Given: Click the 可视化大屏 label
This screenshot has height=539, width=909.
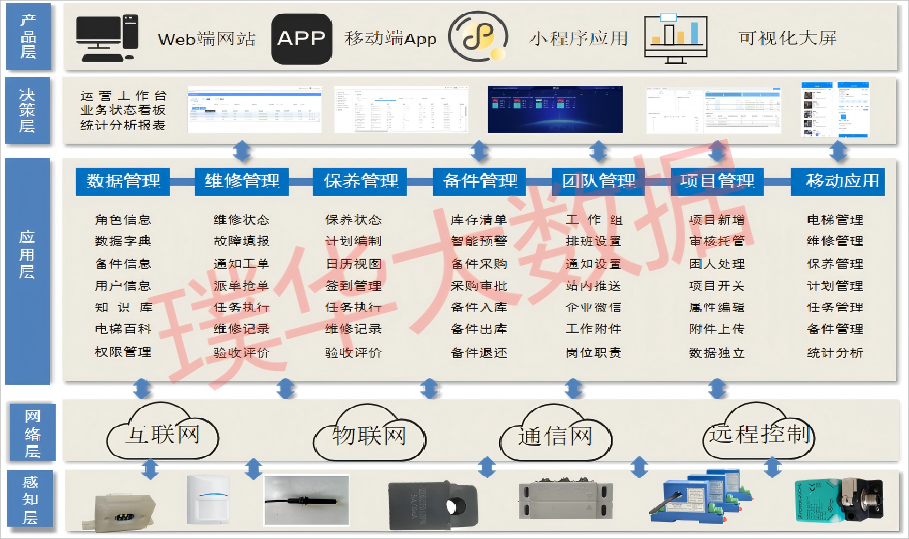Looking at the screenshot, I should tap(787, 38).
